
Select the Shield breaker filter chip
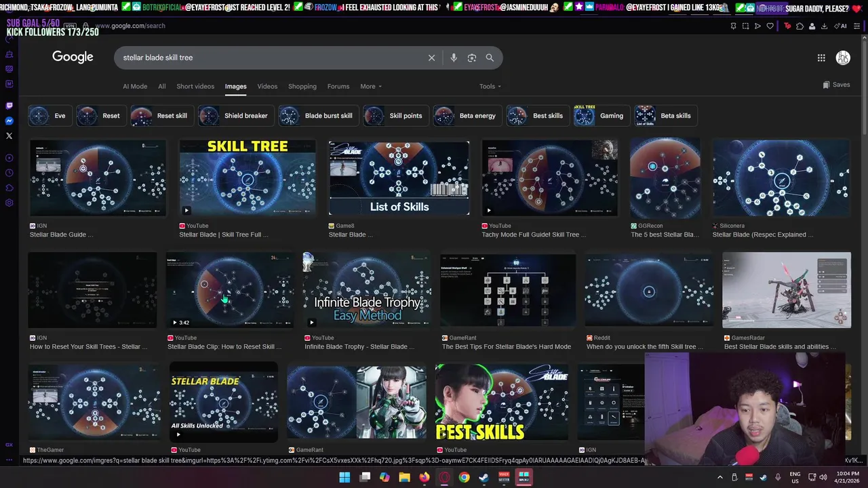(236, 116)
